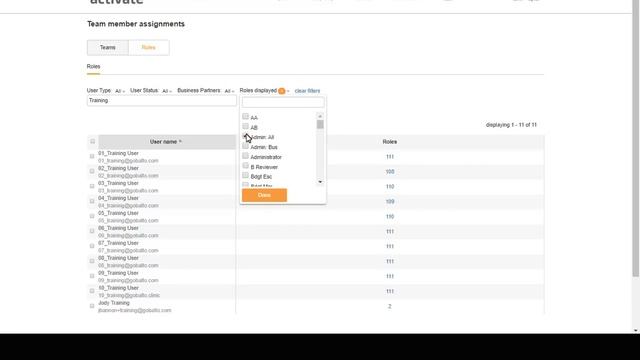This screenshot has width=640, height=360.
Task: Click the 10_Training User name
Action: tap(118, 288)
